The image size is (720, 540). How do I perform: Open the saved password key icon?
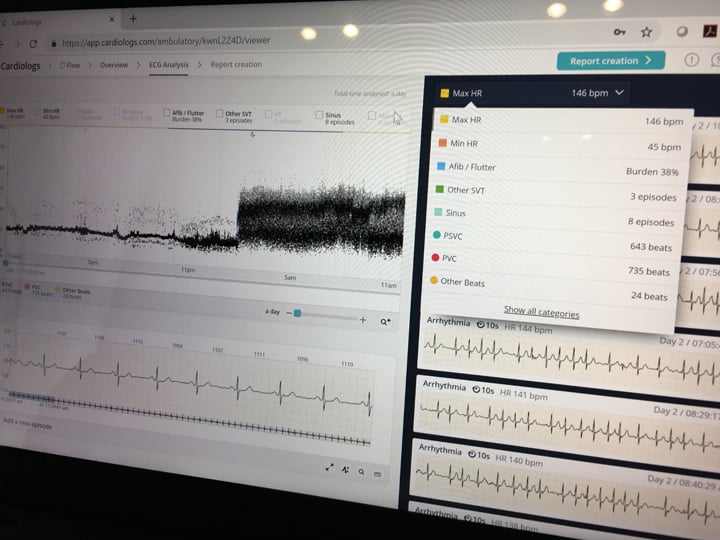click(x=619, y=32)
